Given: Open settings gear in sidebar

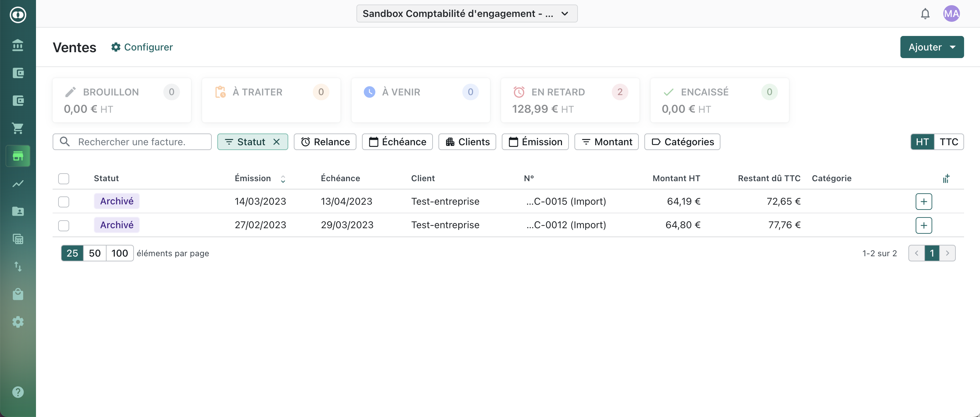Looking at the screenshot, I should (x=18, y=322).
